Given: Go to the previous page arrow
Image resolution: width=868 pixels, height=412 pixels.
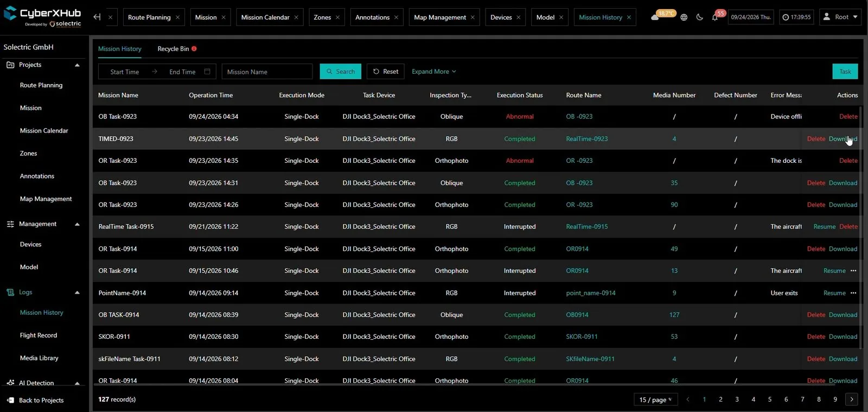Looking at the screenshot, I should (688, 400).
